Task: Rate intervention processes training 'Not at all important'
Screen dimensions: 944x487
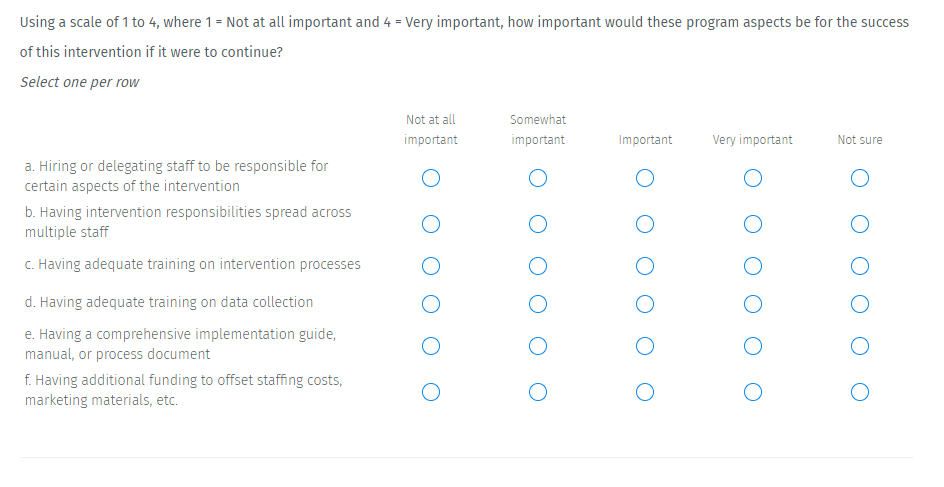Action: point(431,266)
